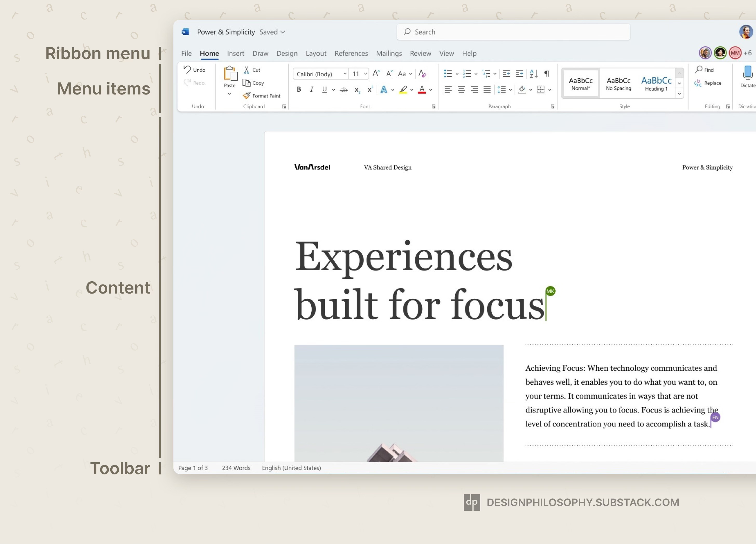Toggle paragraph marks display
The width and height of the screenshot is (756, 544).
[x=547, y=74]
